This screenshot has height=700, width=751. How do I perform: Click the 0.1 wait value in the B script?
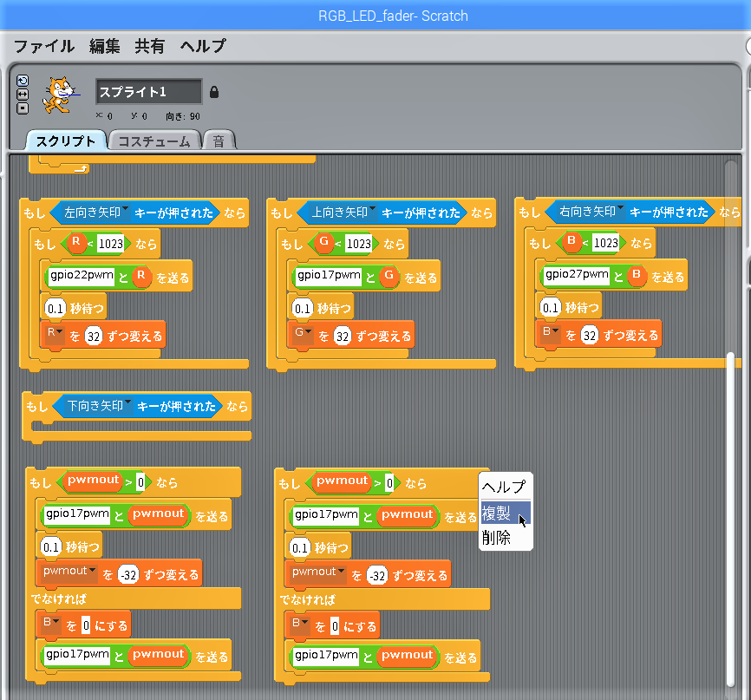click(x=551, y=307)
